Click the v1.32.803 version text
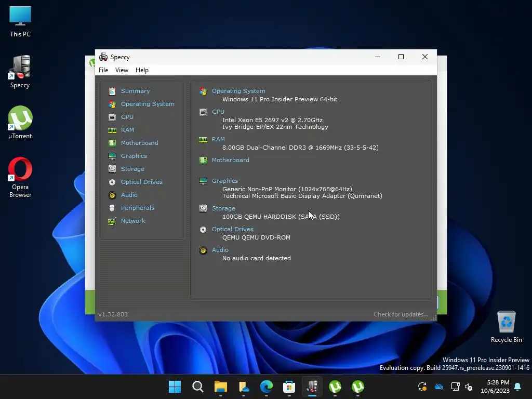This screenshot has height=399, width=532. coord(113,314)
